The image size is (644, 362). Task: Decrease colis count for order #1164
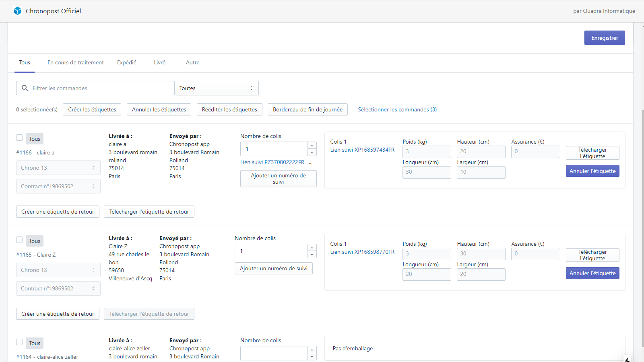click(x=312, y=357)
